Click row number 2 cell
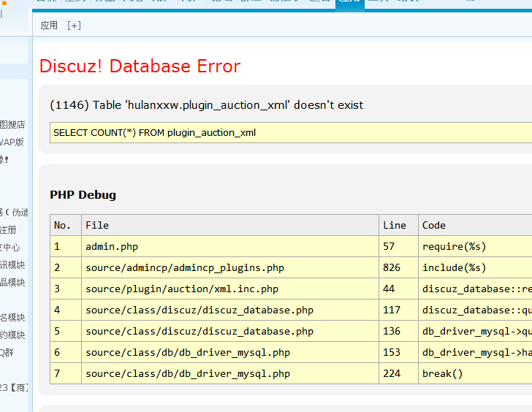Image resolution: width=532 pixels, height=412 pixels. [x=66, y=267]
